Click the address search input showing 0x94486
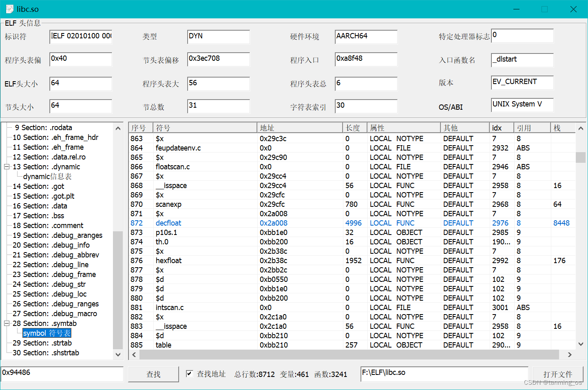588x390 pixels. point(61,373)
